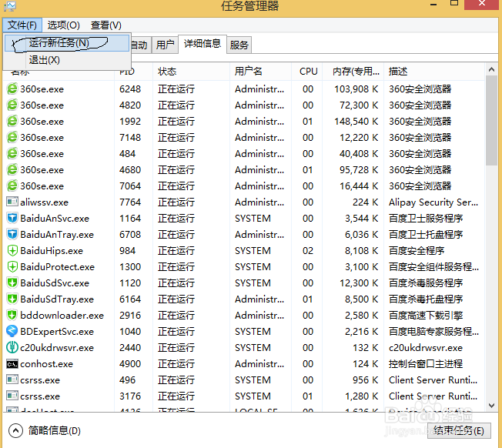This screenshot has height=448, width=502.
Task: Click the Task Manager title bar icon
Action: 9,5
